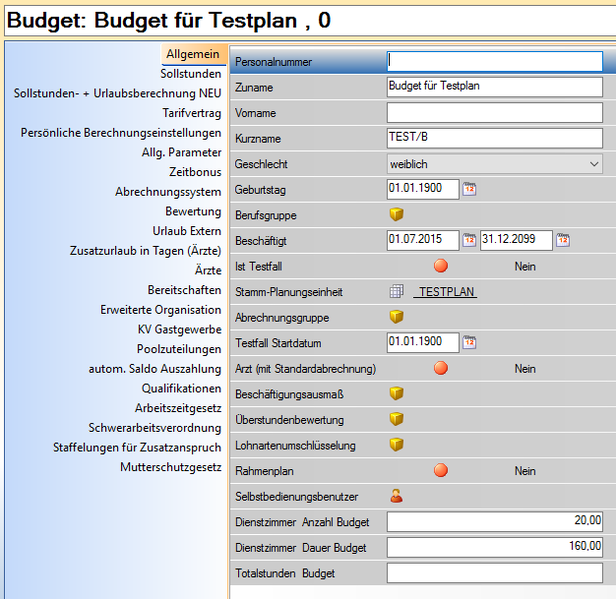Open the Testfall Startdatum calendar icon
Viewport: 616px width, 599px height.
click(469, 343)
